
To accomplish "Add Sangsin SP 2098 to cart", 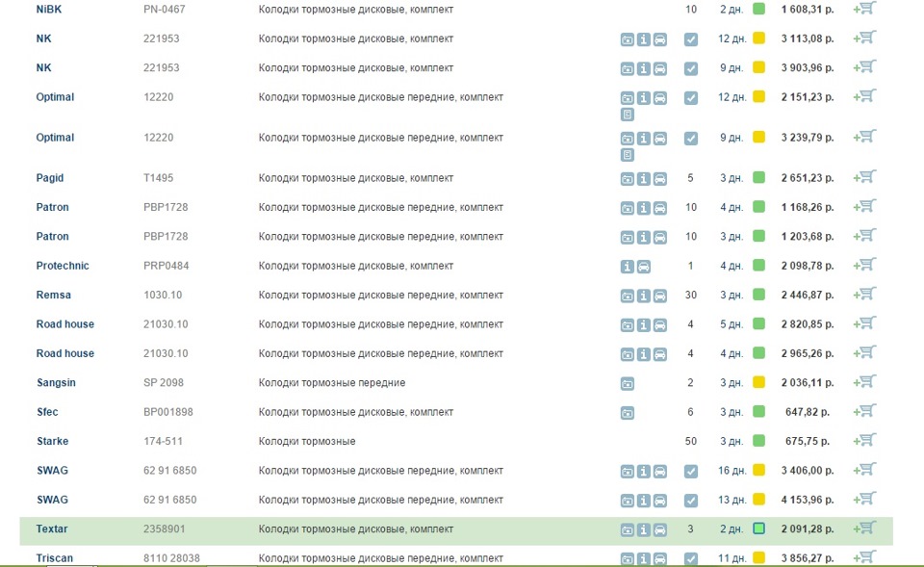I will 864,382.
